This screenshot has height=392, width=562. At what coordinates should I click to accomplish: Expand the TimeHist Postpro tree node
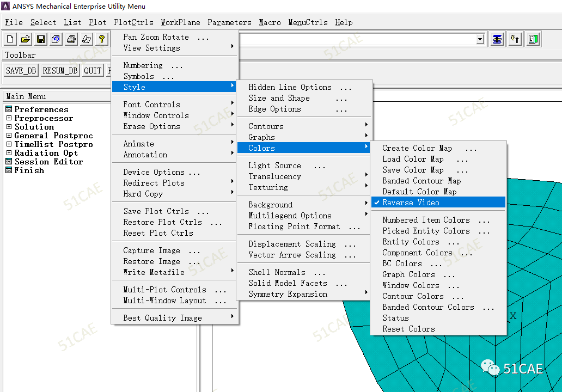[9, 144]
